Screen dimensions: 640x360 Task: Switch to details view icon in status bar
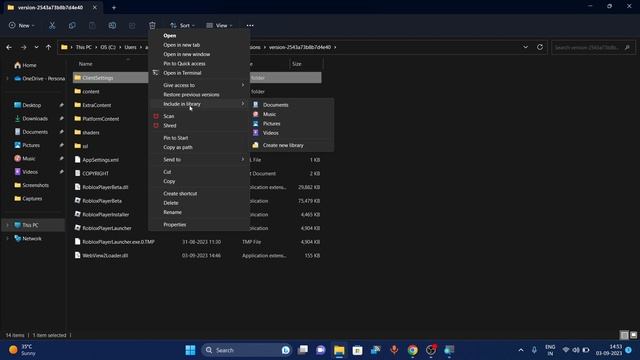[624, 335]
